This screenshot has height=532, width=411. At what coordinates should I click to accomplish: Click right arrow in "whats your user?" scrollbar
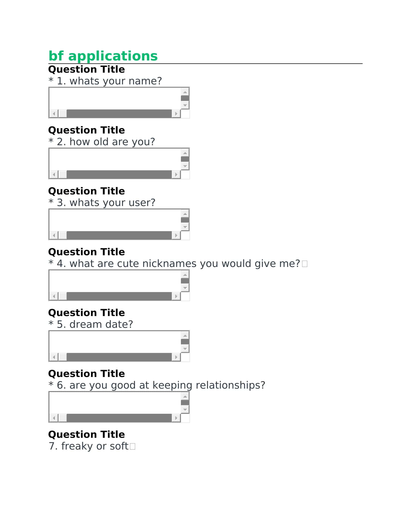(176, 235)
